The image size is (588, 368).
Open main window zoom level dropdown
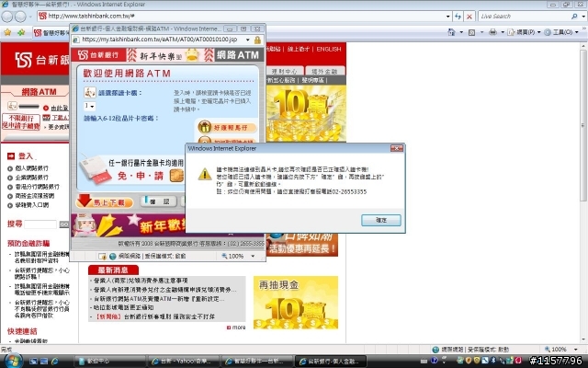click(x=576, y=350)
